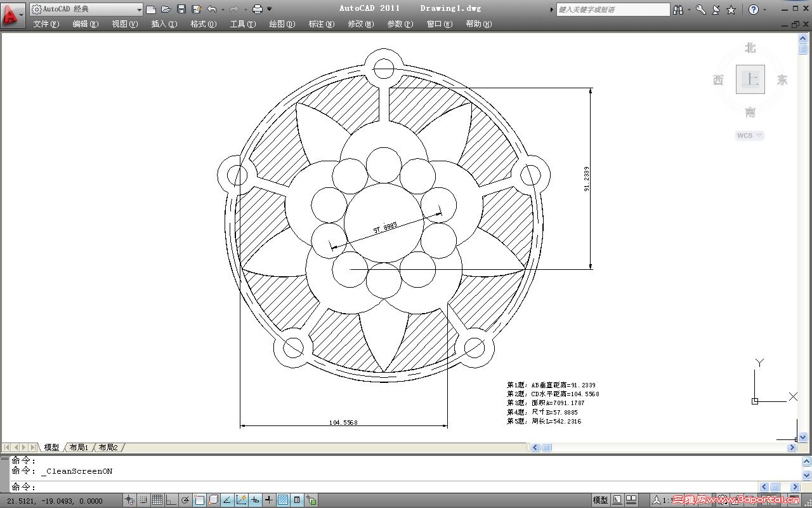The image size is (812, 508).
Task: Expand the binoculars search options arrow
Action: [689, 10]
